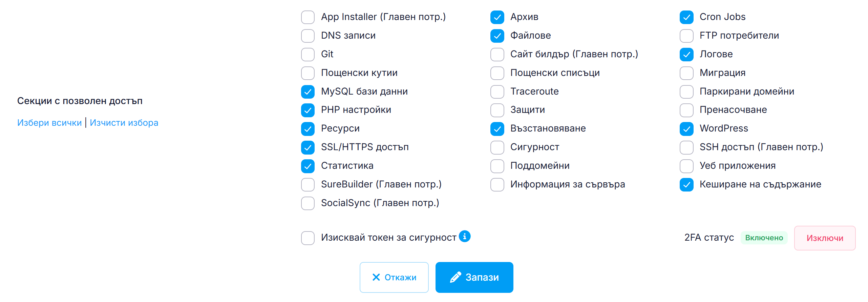
Task: Check Изисквай токен за сигурност
Action: (x=308, y=238)
